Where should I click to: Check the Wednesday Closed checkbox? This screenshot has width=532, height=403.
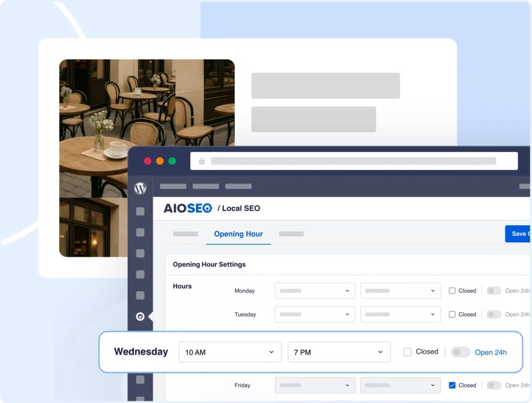(x=407, y=352)
